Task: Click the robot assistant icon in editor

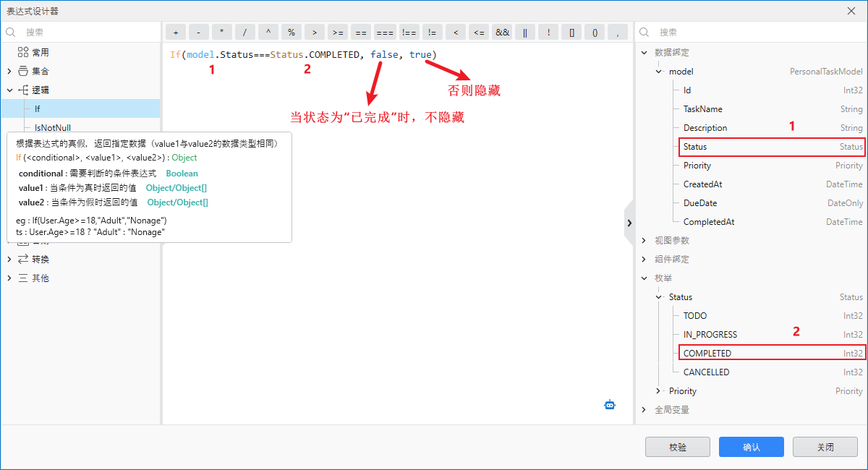Action: click(x=610, y=405)
